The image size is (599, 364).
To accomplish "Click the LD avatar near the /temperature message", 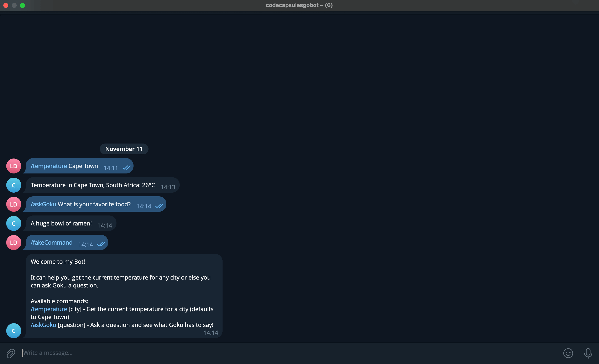I will [14, 166].
